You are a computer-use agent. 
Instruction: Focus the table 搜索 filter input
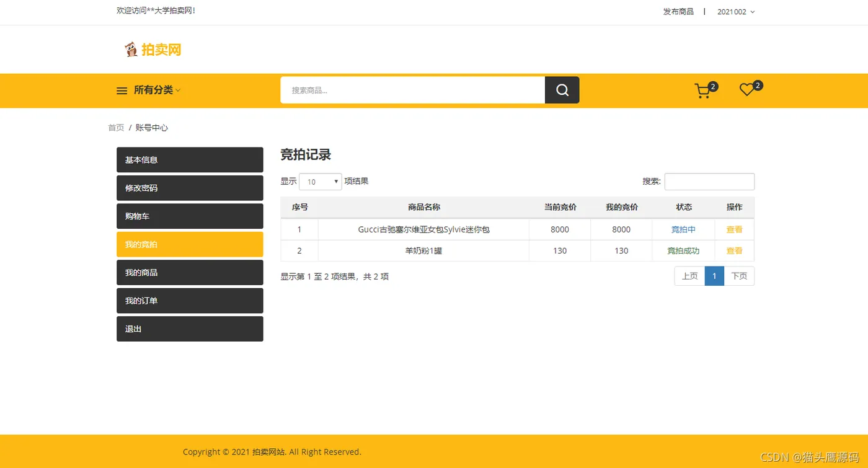tap(709, 182)
